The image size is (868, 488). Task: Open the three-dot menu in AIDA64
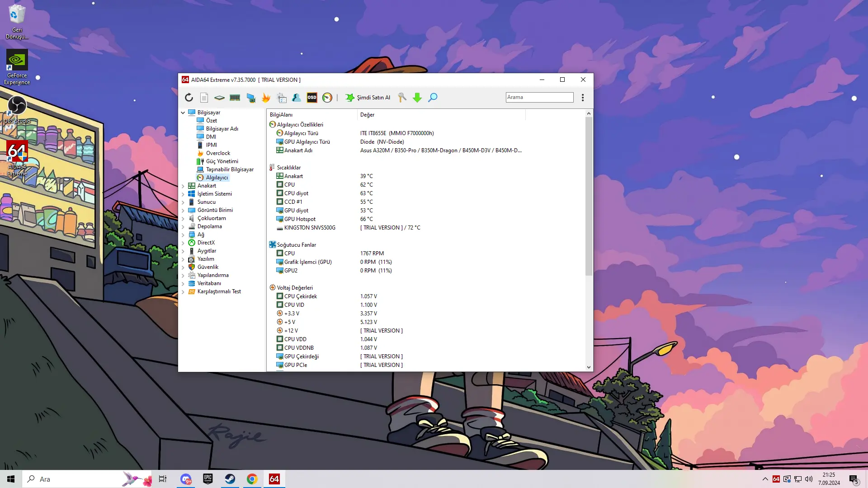click(x=583, y=98)
